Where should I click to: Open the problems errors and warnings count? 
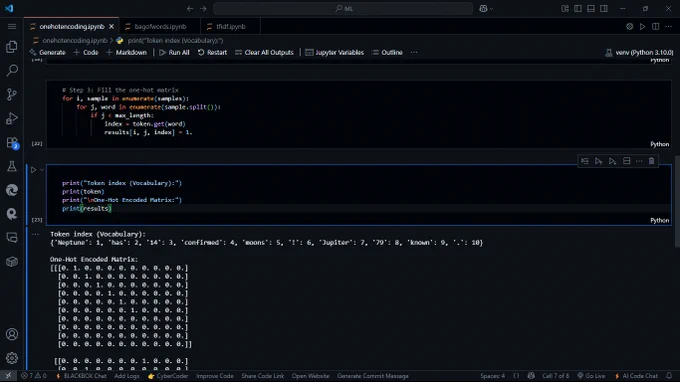point(34,376)
